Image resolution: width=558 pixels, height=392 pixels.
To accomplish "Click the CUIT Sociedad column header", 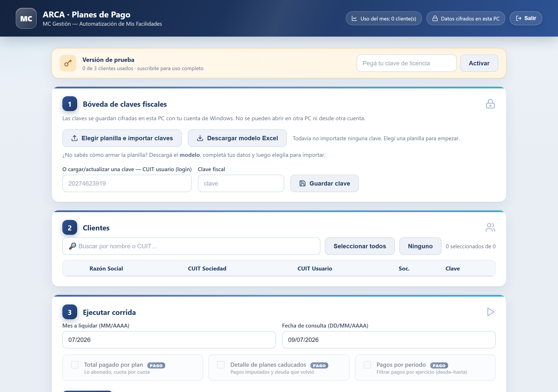I will click(x=207, y=268).
